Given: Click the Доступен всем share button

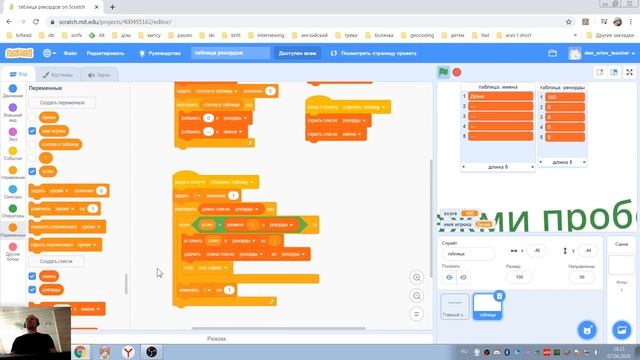Looking at the screenshot, I should 298,53.
